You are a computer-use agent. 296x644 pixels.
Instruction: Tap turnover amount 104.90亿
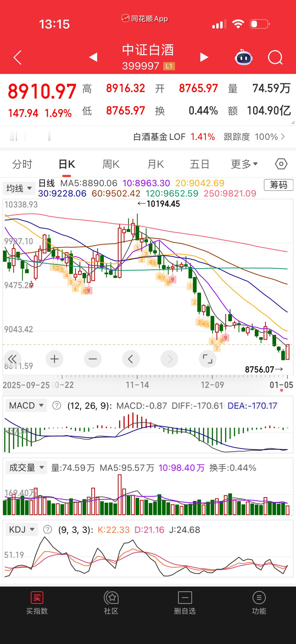269,111
